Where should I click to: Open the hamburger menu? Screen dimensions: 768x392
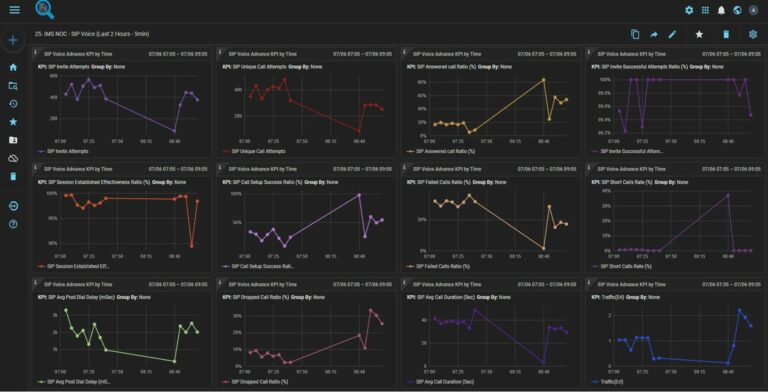pos(15,10)
